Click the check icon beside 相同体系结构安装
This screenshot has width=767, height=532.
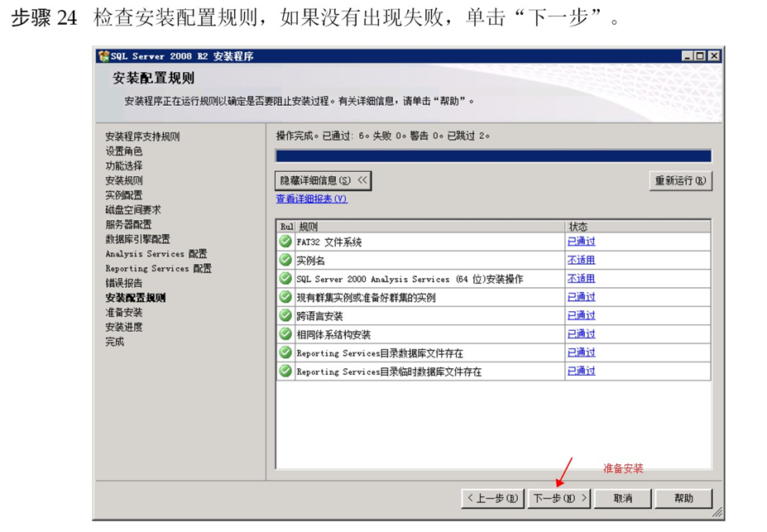pos(285,334)
